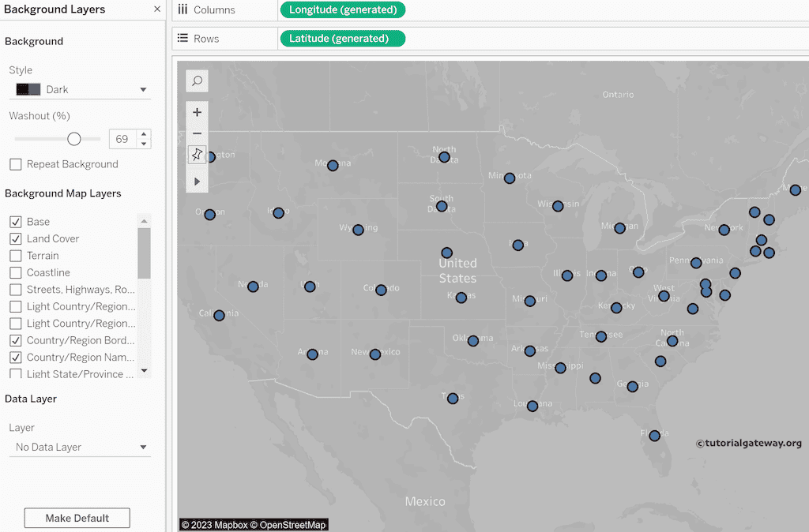Click the Make Default button

(x=77, y=518)
